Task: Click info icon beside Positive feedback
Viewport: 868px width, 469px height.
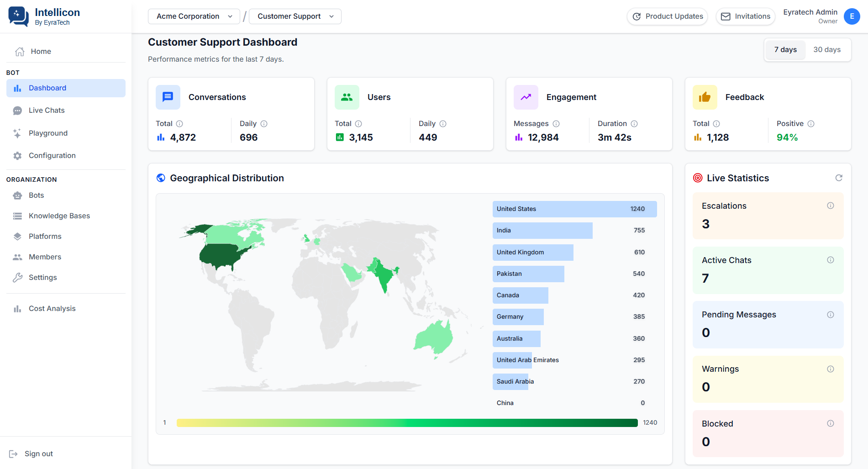Action: [811, 124]
